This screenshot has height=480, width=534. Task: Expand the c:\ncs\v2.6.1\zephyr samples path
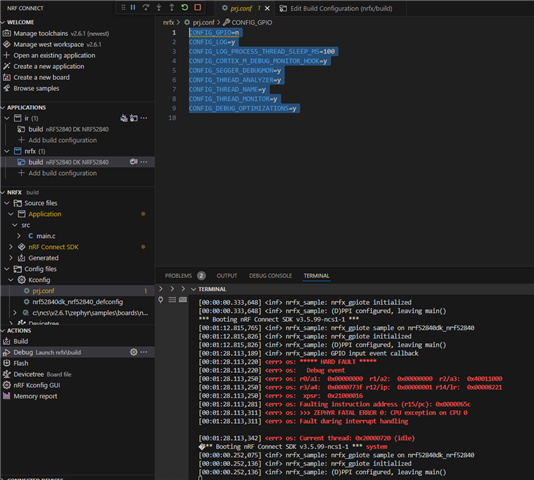click(15, 313)
